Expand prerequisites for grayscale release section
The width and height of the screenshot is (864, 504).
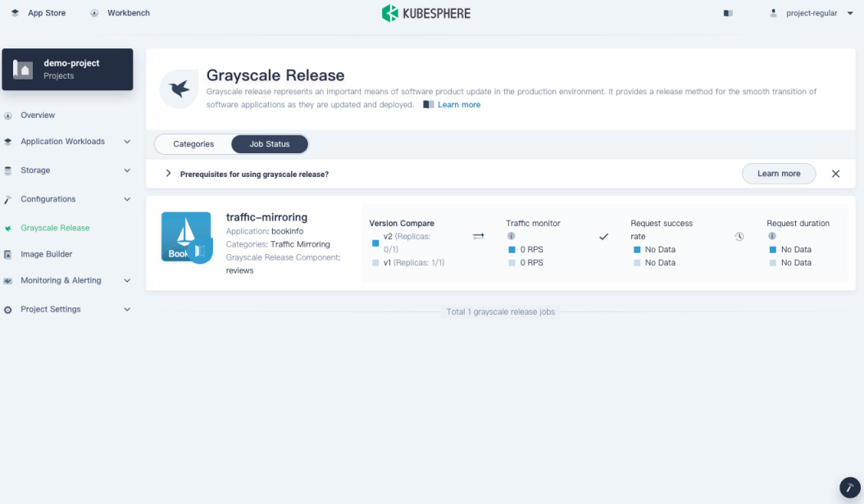pyautogui.click(x=169, y=174)
